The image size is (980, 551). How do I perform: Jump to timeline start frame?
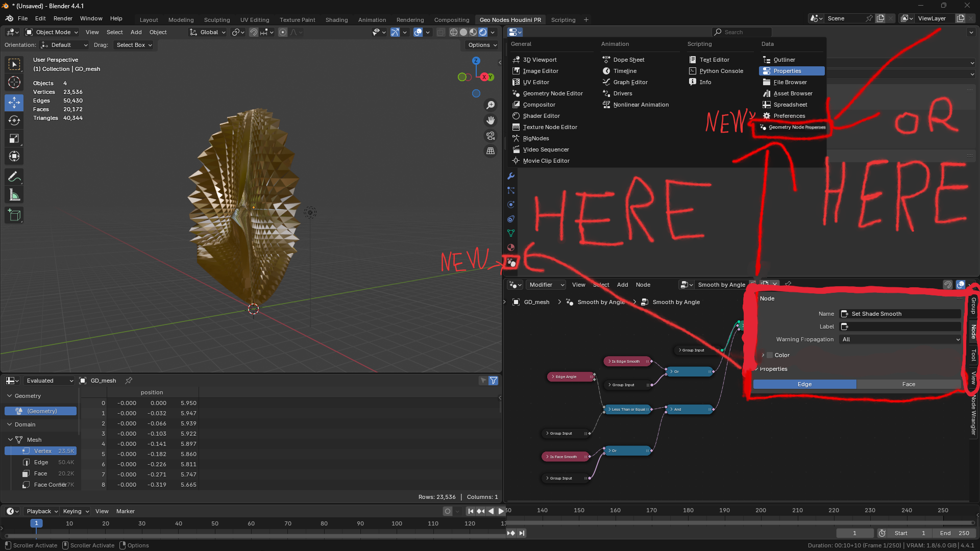[x=471, y=511]
